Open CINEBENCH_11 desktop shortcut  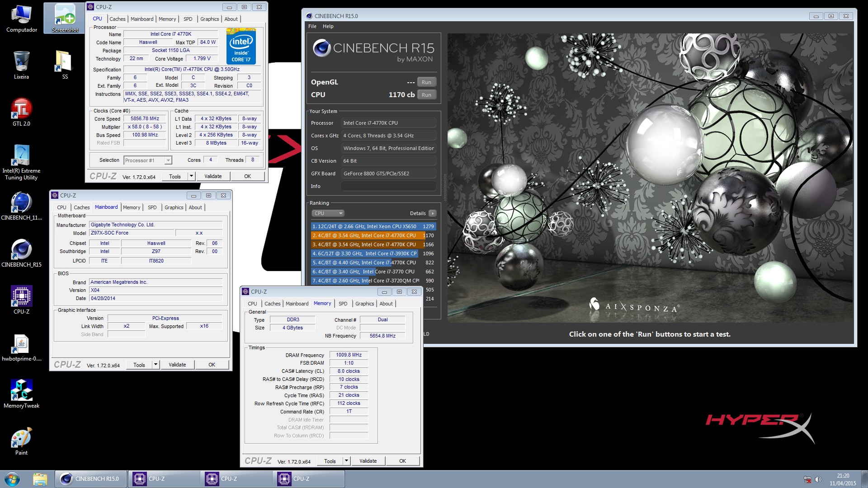click(x=21, y=206)
